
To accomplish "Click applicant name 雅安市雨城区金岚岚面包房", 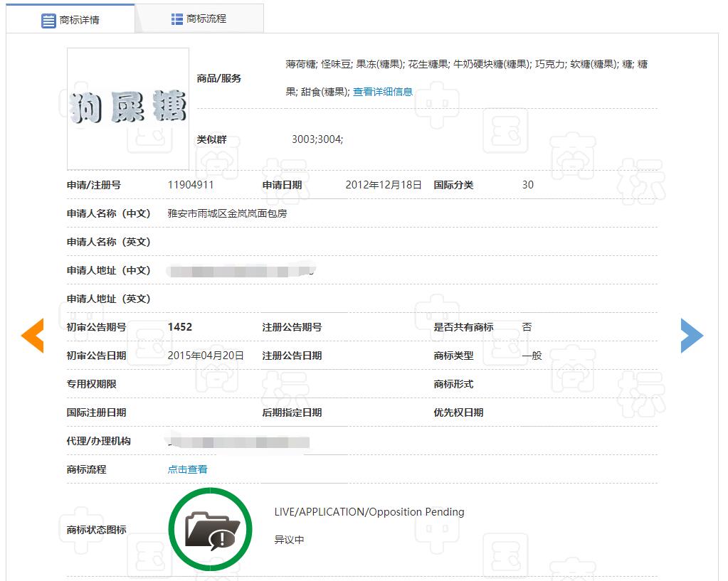I will click(x=227, y=213).
